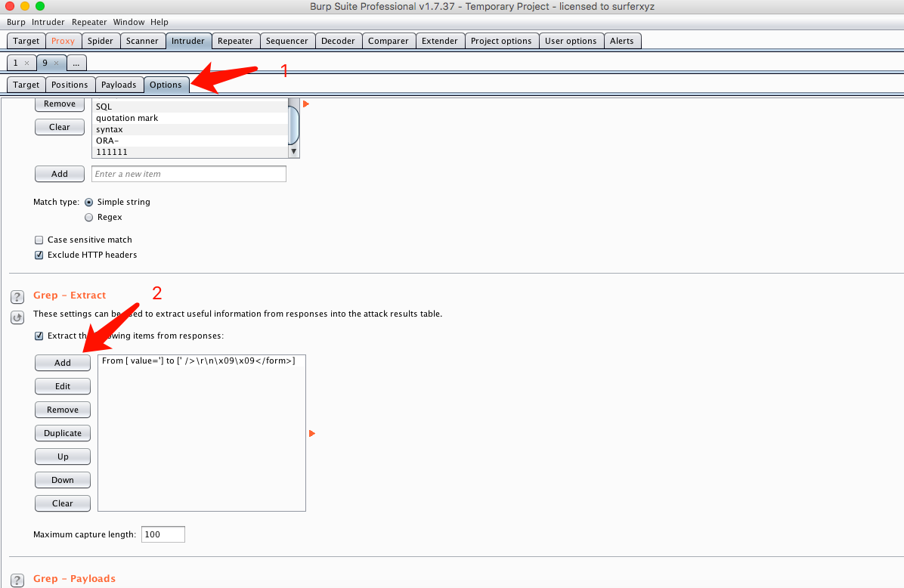Viewport: 904px width, 588px height.
Task: Click Clear button in Grep Match
Action: tap(60, 127)
